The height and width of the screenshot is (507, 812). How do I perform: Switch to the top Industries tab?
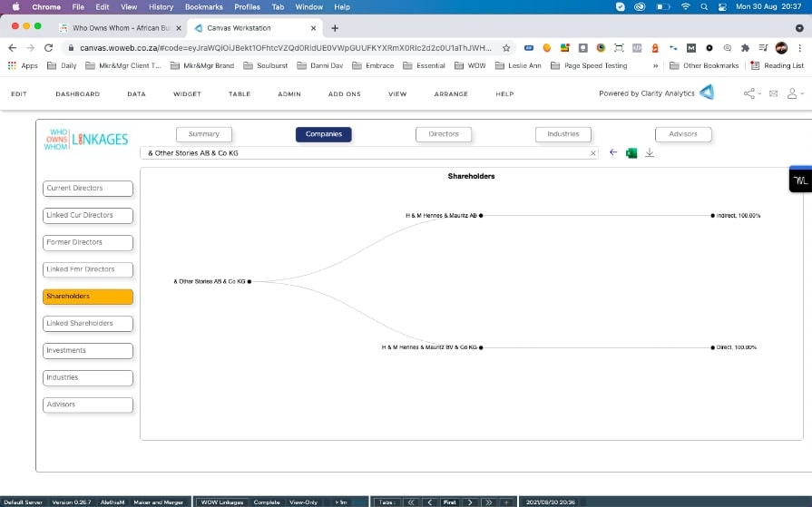[x=563, y=134]
